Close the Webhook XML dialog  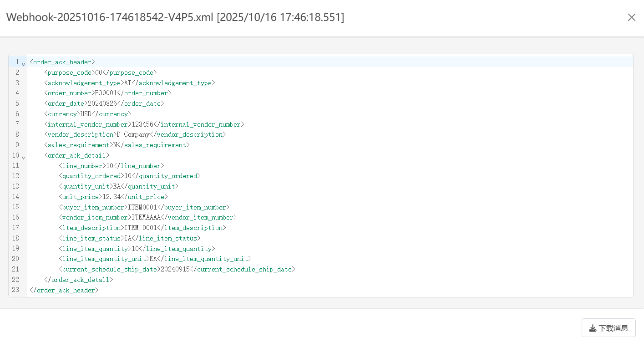pyautogui.click(x=632, y=17)
